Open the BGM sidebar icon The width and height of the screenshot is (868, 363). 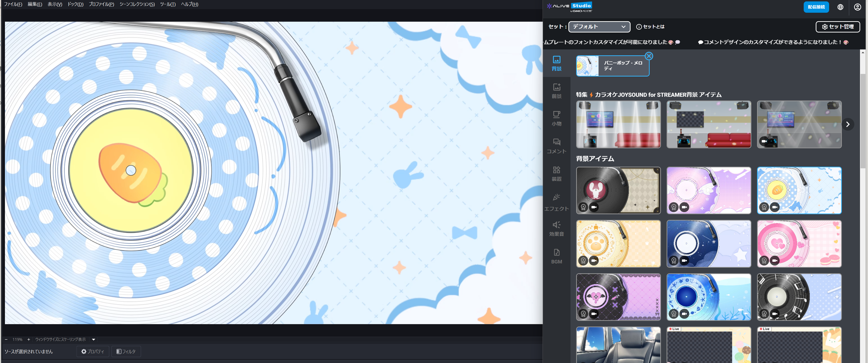(556, 256)
